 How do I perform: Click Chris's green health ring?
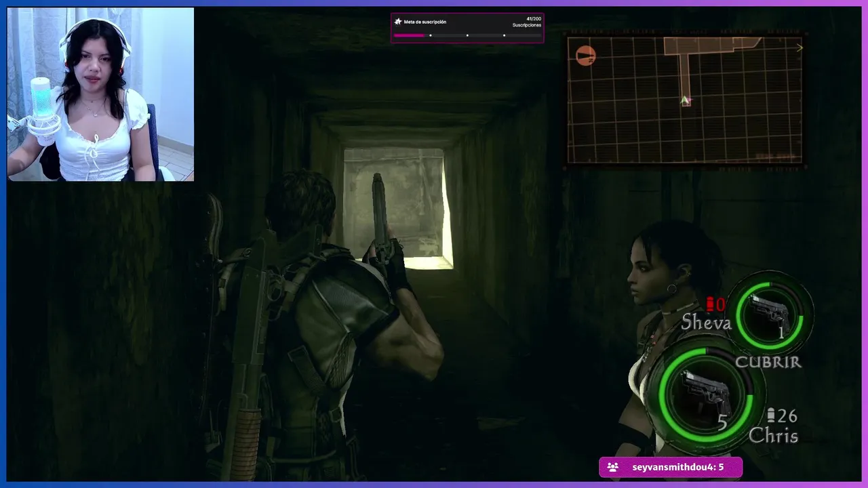[x=706, y=394]
